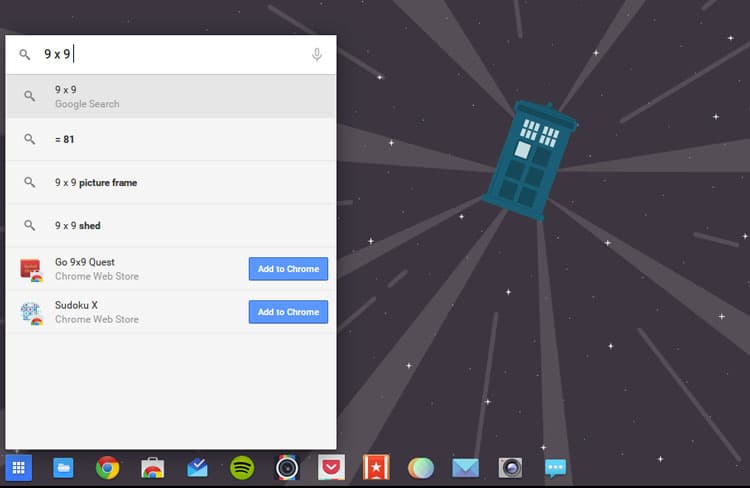Select the '9 x 9 Google Search' suggestion
750x488 pixels.
170,96
